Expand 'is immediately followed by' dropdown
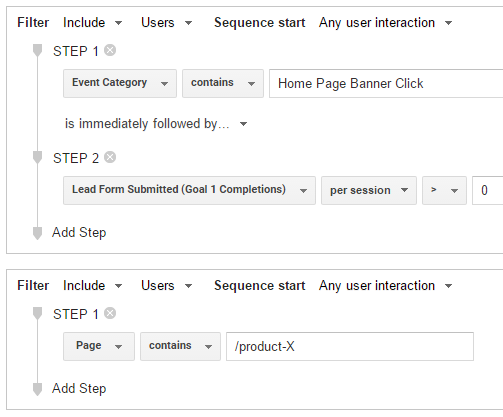Screen dimensions: 503x417 pyautogui.click(x=156, y=124)
